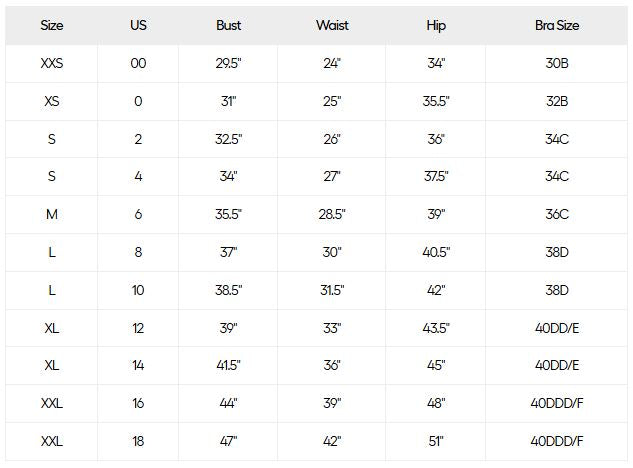Click the 28.5" waist value

pos(332,214)
